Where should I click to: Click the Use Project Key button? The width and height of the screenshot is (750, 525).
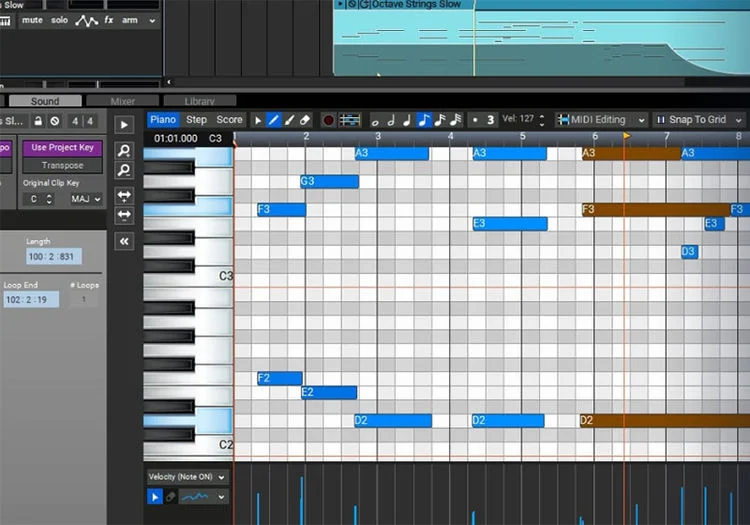tap(62, 148)
